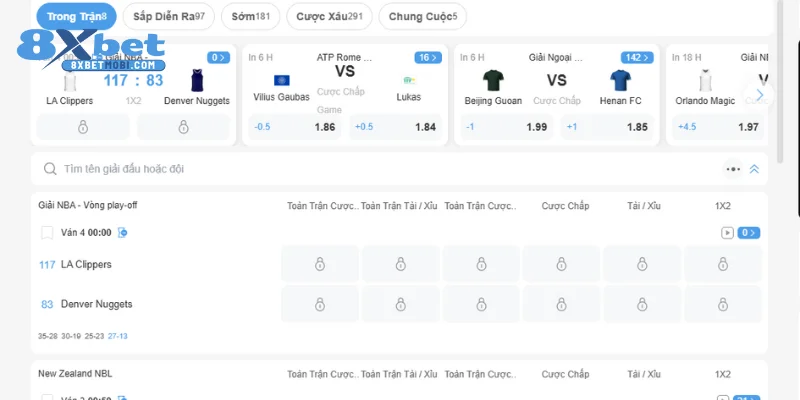This screenshot has height=400, width=800.
Task: Collapse all leagues with double chevron
Action: point(754,170)
